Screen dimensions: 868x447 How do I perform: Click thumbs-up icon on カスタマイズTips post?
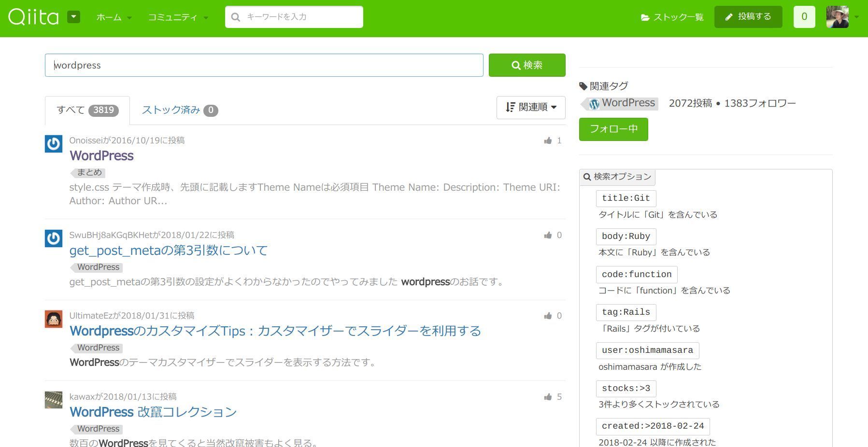548,316
